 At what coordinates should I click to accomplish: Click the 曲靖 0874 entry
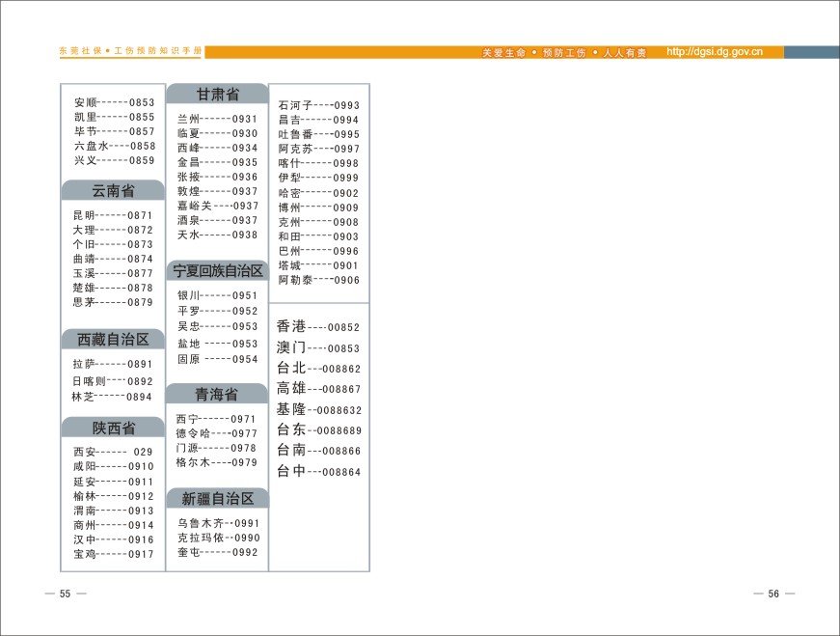coord(113,259)
